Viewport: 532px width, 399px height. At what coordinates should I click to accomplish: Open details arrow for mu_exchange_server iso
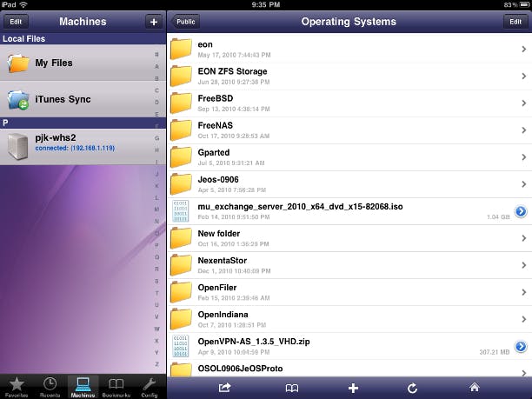(521, 211)
